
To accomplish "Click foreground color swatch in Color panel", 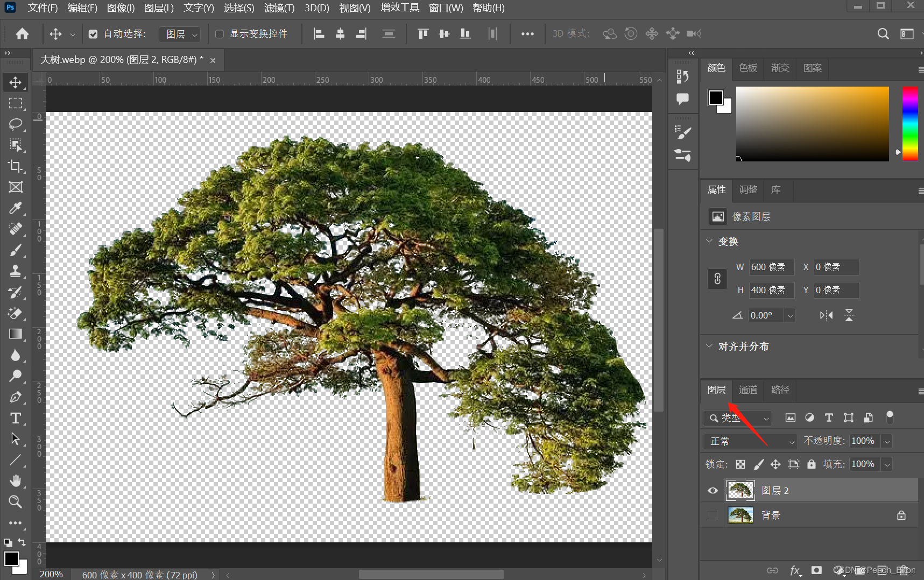I will tap(716, 97).
